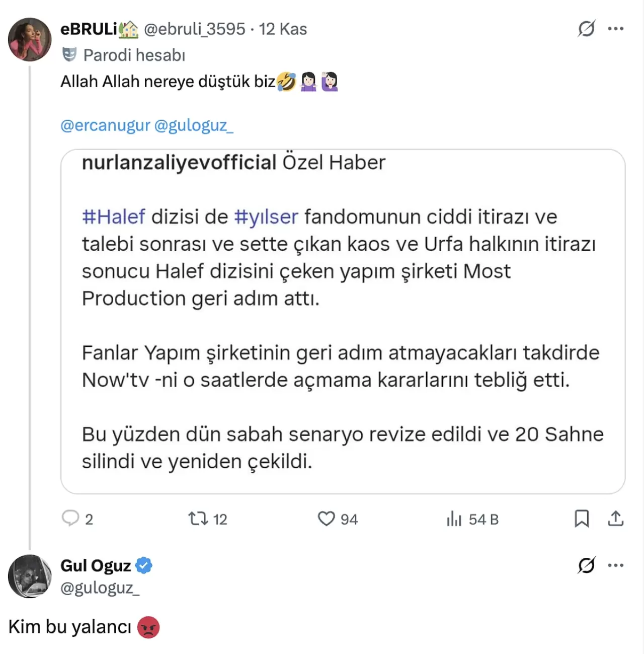The width and height of the screenshot is (644, 654).
Task: Click the Grok icon on eBRULi's tweet
Action: coord(587,29)
